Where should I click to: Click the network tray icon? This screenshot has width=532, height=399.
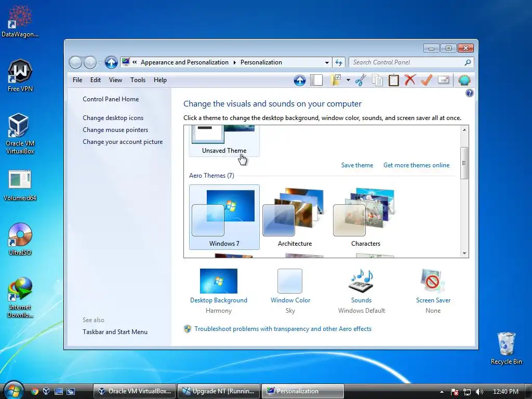[467, 392]
